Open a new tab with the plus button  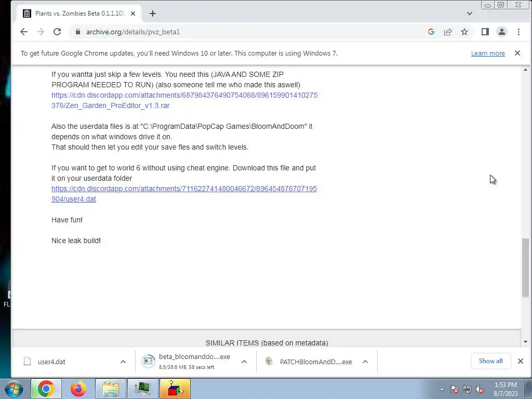153,14
